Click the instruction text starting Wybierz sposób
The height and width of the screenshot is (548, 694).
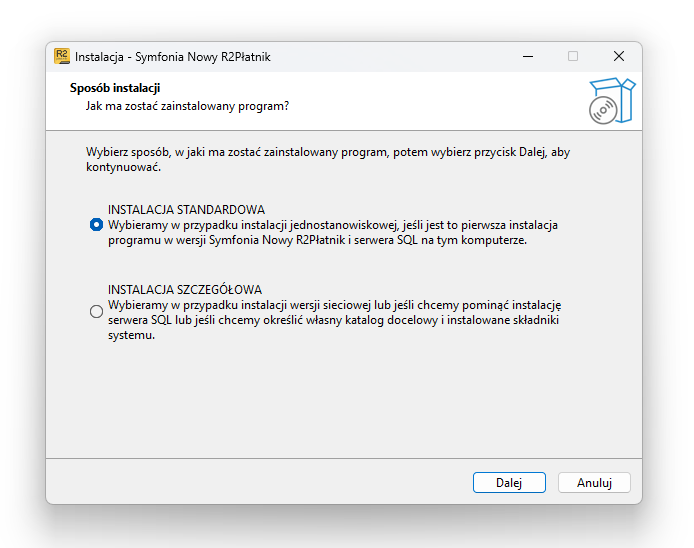point(328,159)
